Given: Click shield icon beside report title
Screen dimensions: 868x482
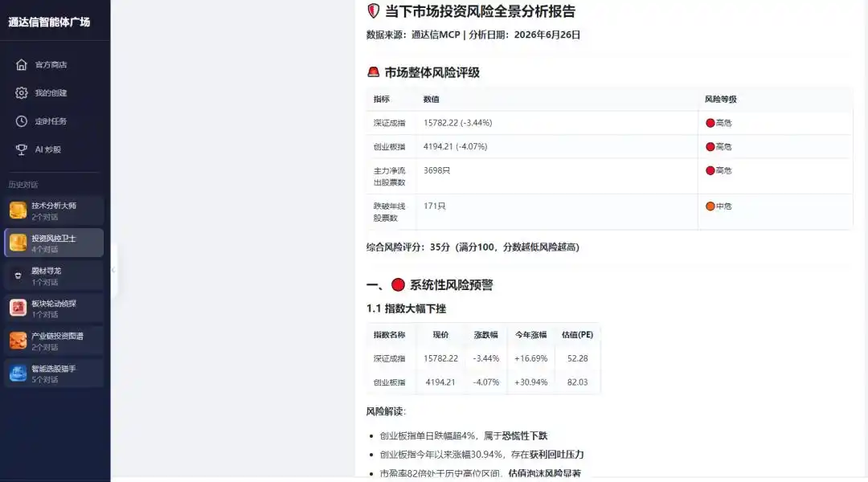Looking at the screenshot, I should coord(373,11).
